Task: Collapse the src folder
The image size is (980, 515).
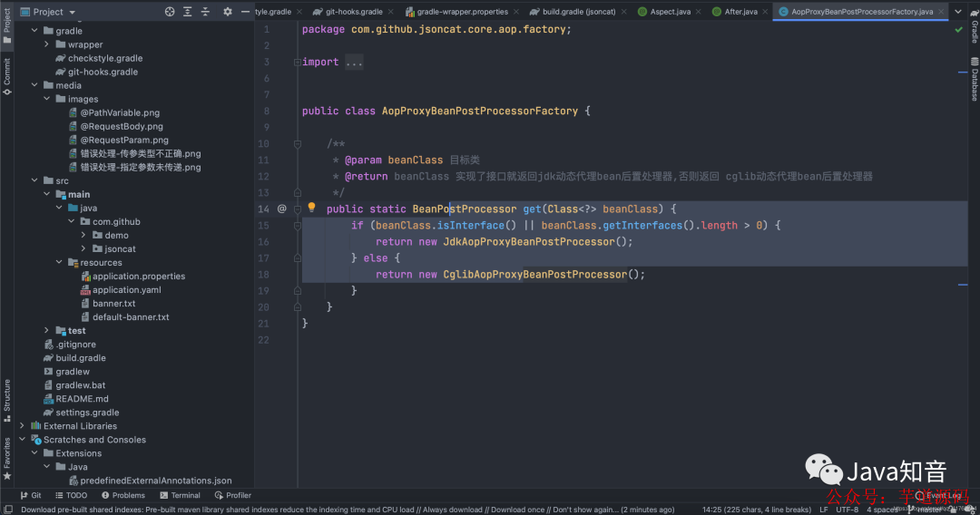Action: tap(34, 180)
